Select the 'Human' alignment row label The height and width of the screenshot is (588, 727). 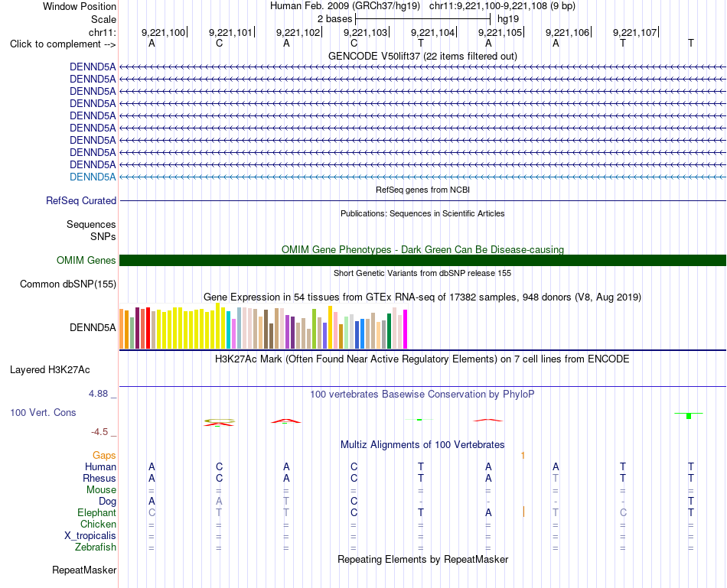tap(100, 466)
